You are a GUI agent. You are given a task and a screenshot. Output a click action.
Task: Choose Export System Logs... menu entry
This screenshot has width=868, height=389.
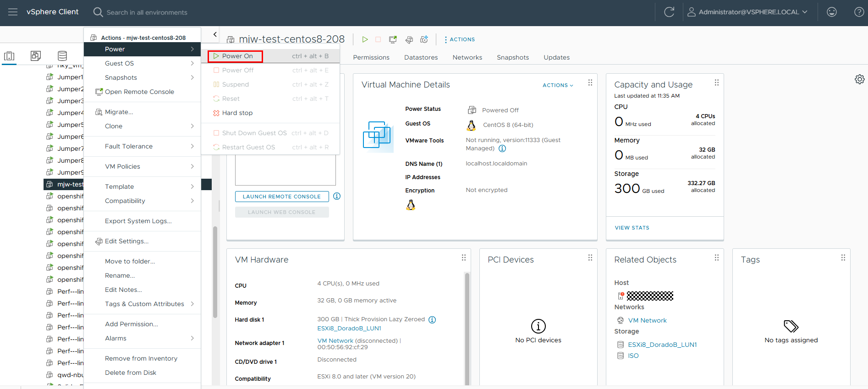[x=142, y=221]
